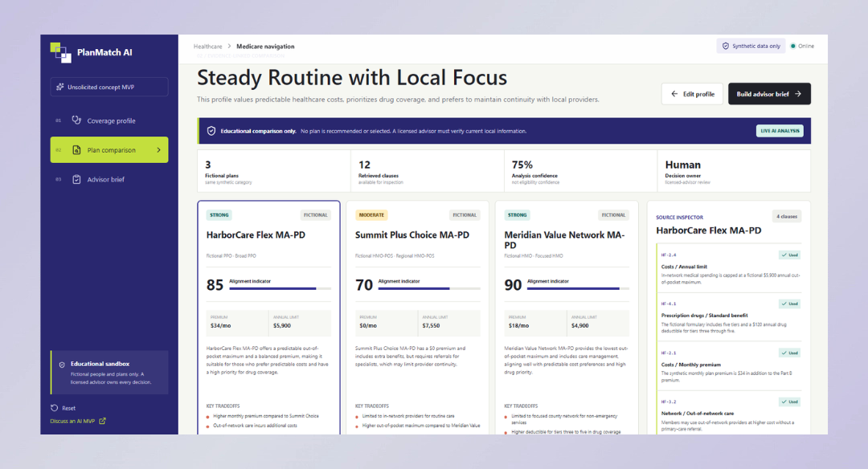868x469 pixels.
Task: Click the $7,550 annual limit value
Action: click(x=431, y=326)
